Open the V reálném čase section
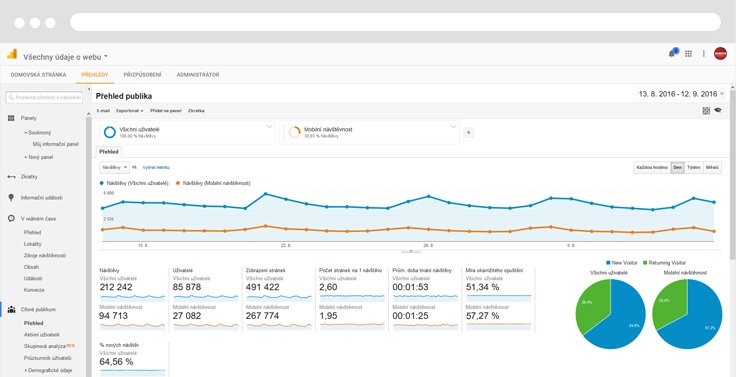This screenshot has width=736, height=377. coord(35,219)
